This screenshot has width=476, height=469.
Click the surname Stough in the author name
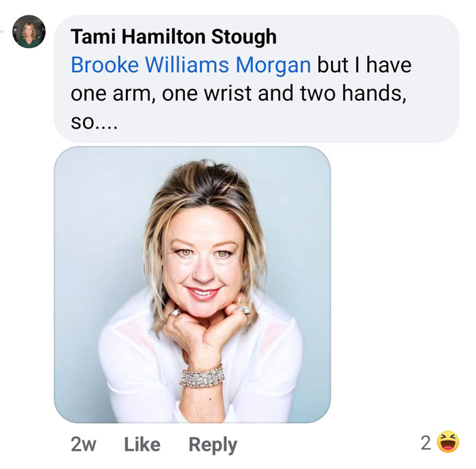coord(243,37)
